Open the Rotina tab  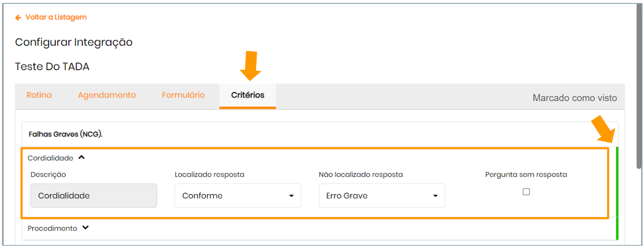pos(39,95)
